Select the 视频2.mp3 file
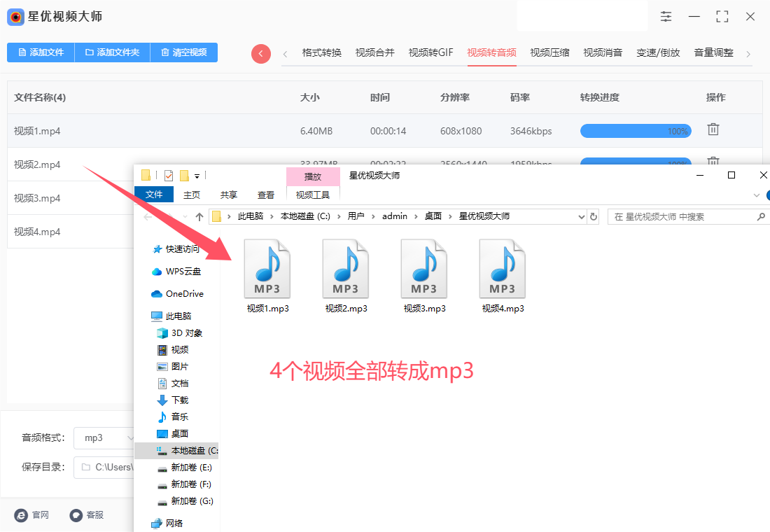Image resolution: width=770 pixels, height=532 pixels. click(346, 276)
